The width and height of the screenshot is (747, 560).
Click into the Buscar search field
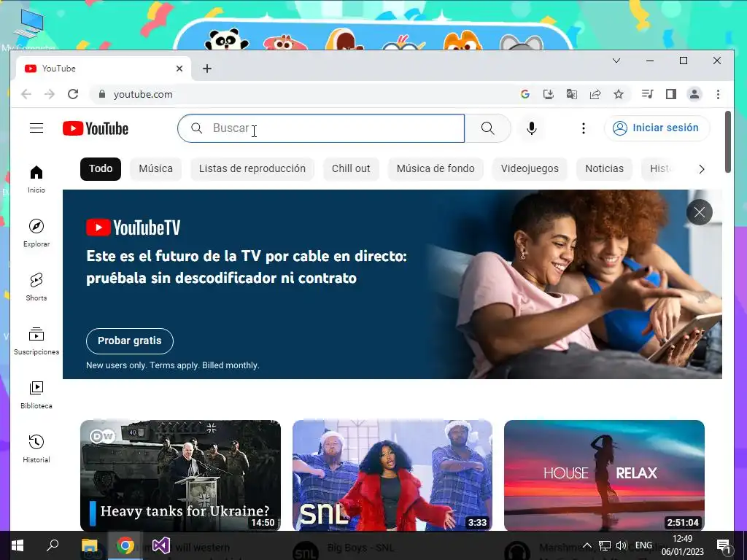(321, 128)
